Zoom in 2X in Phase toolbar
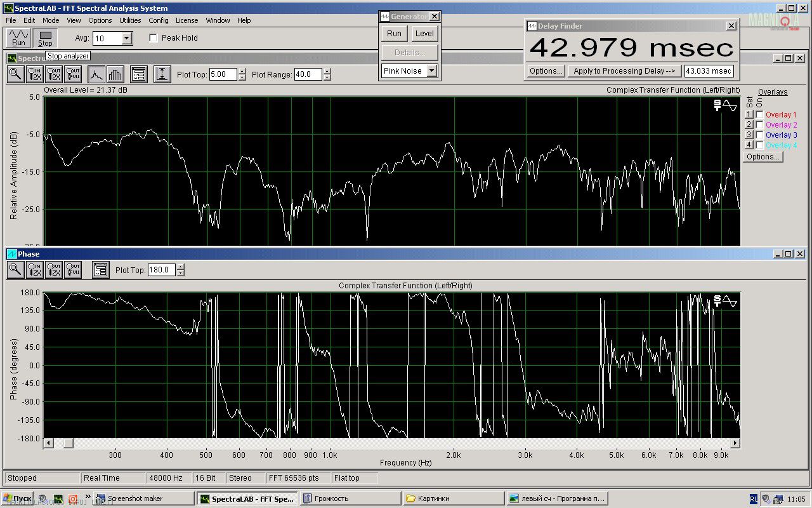The image size is (812, 508). tap(34, 270)
